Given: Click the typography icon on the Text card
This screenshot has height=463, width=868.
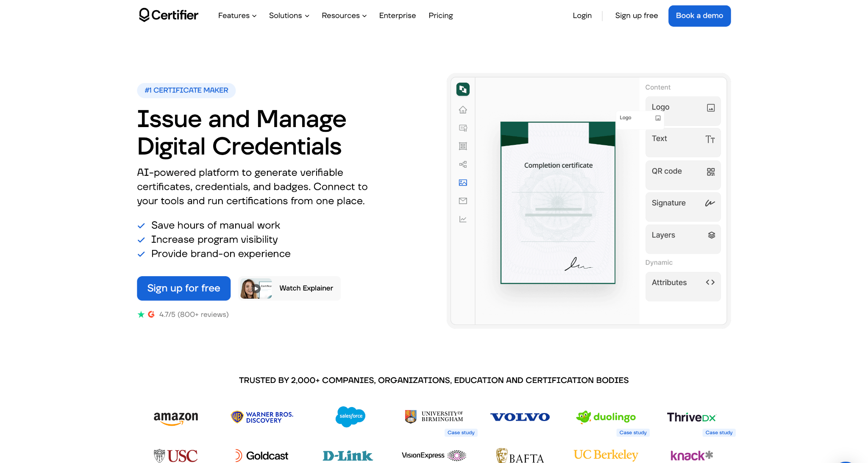Looking at the screenshot, I should point(710,139).
